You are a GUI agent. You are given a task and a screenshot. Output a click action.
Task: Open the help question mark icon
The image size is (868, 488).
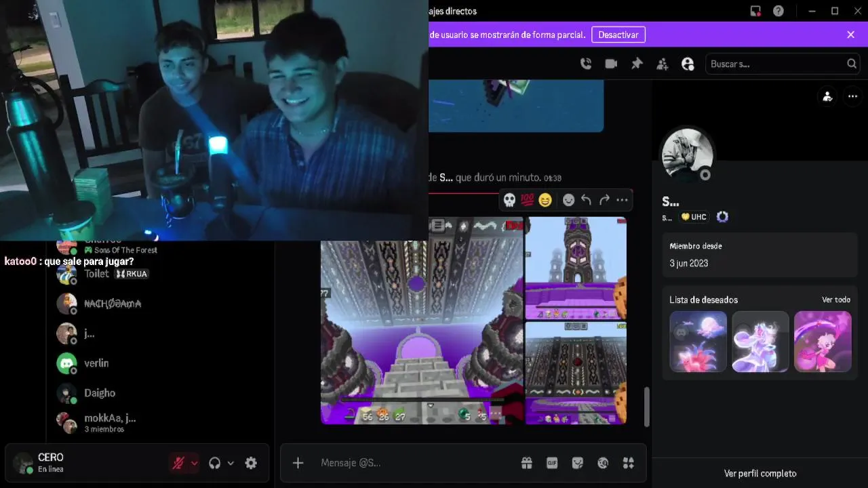(x=778, y=11)
